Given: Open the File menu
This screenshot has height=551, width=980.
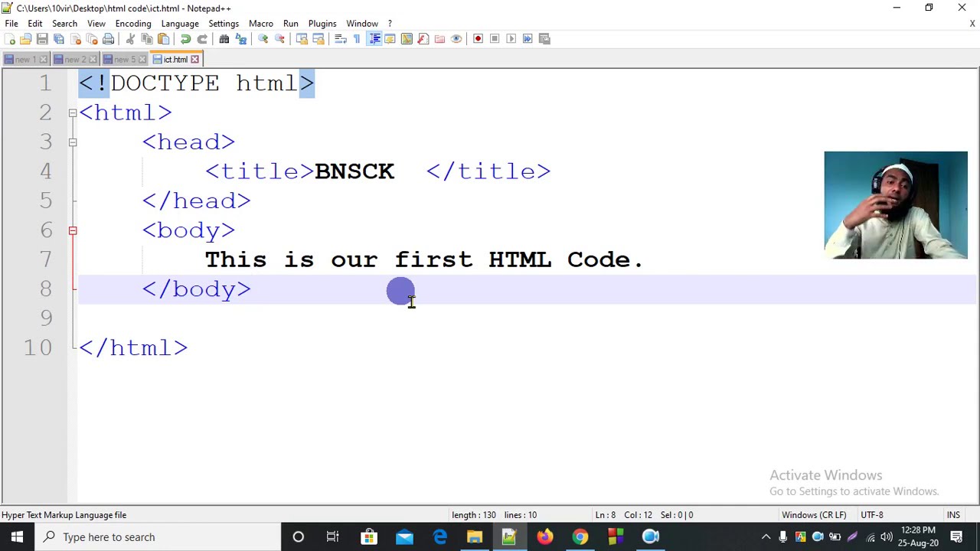Looking at the screenshot, I should coord(11,24).
